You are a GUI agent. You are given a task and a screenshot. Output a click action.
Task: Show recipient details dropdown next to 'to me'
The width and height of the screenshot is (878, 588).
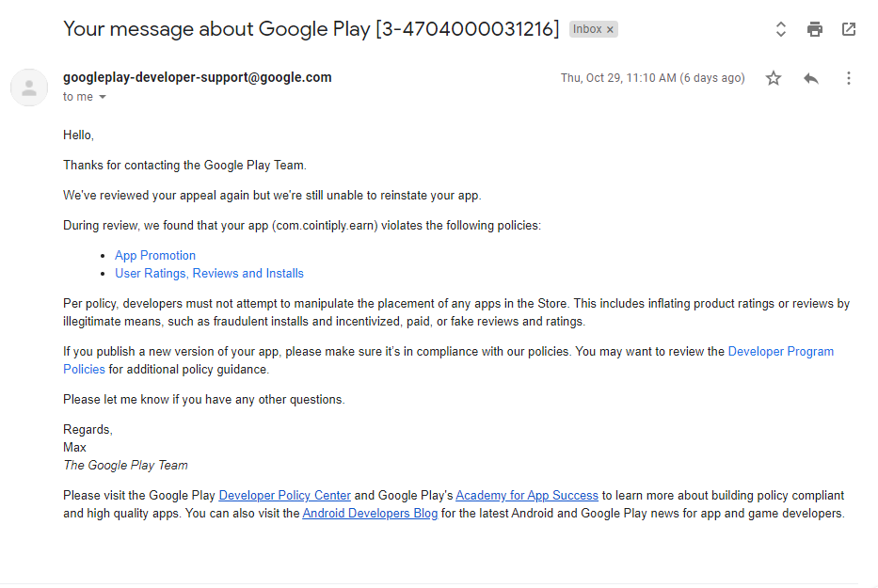[103, 97]
